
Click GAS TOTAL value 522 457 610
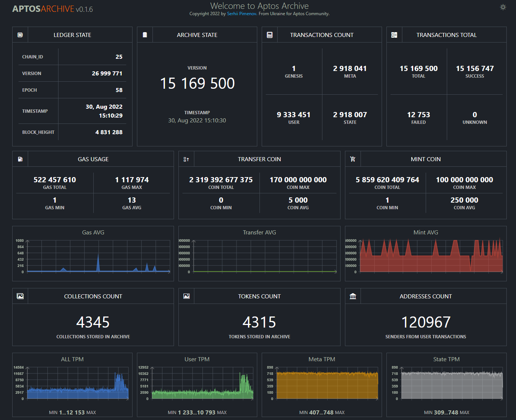(x=54, y=180)
